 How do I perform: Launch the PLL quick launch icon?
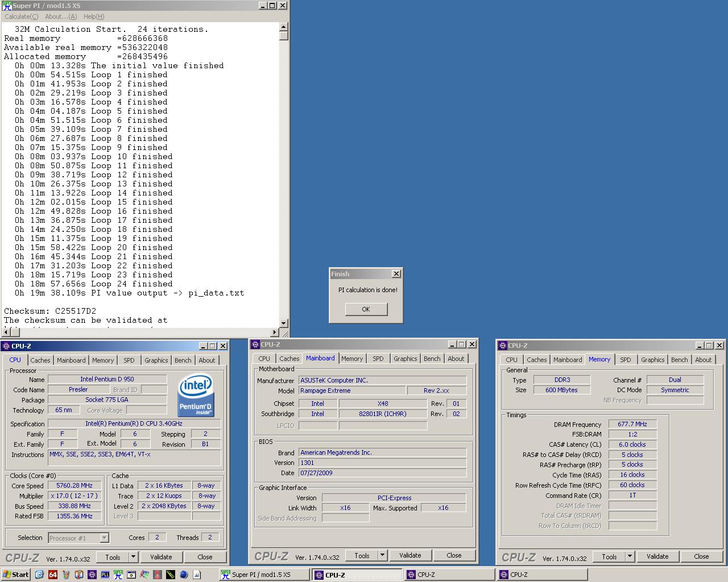[105, 575]
